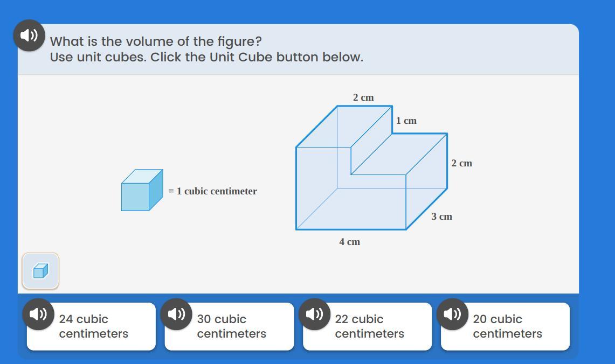The image size is (615, 364).
Task: Click the 2 cm side height label
Action: click(461, 163)
